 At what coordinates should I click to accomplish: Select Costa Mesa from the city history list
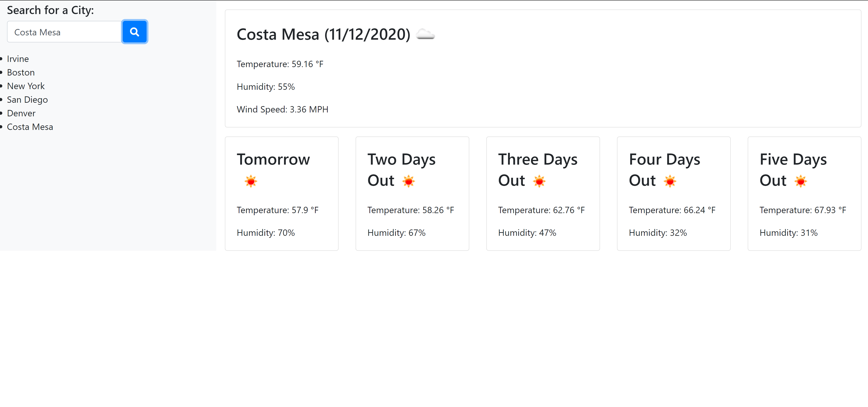click(x=30, y=127)
